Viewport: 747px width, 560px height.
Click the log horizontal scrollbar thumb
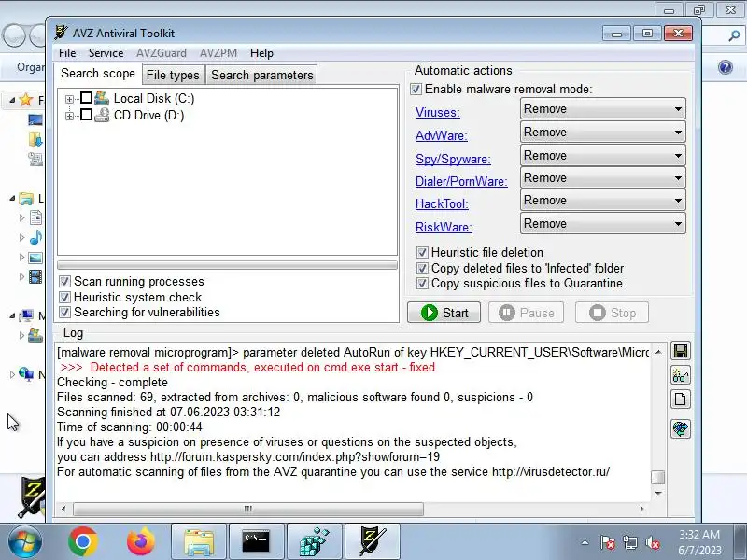click(248, 509)
